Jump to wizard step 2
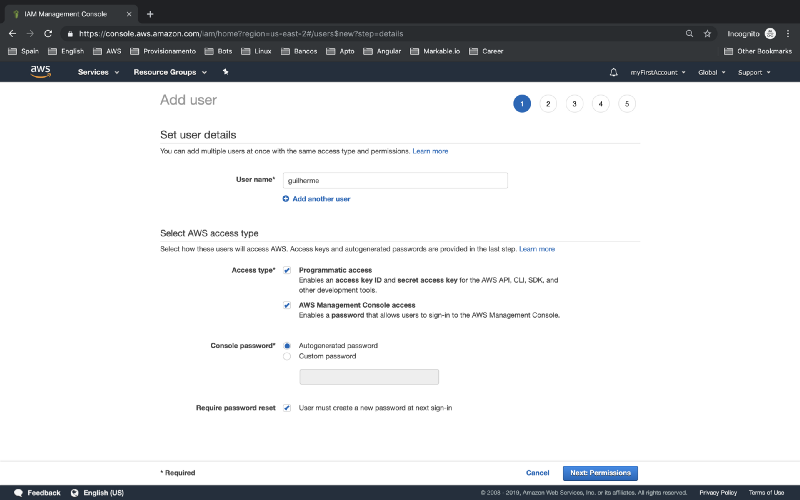Image resolution: width=800 pixels, height=500 pixels. [x=548, y=104]
